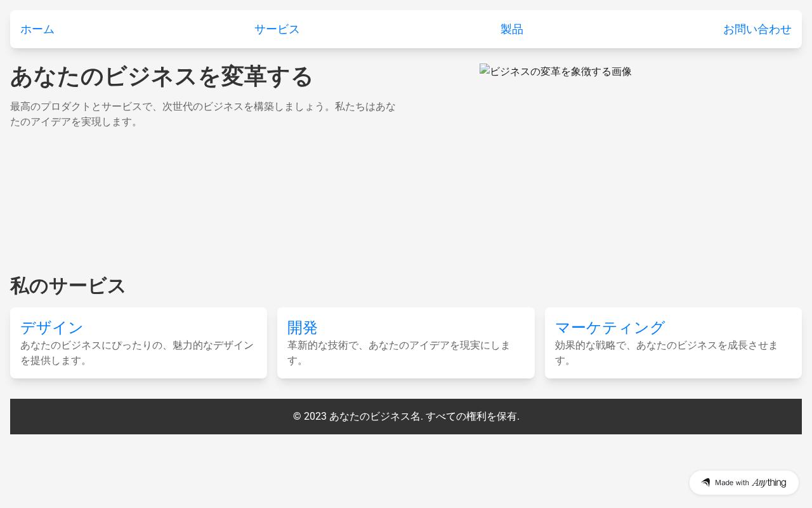This screenshot has height=508, width=812.
Task: Go to the 製品 page link
Action: (x=511, y=29)
